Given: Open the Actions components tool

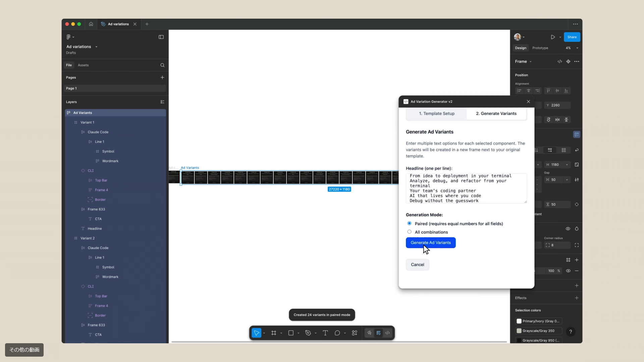Looking at the screenshot, I should coord(355,333).
